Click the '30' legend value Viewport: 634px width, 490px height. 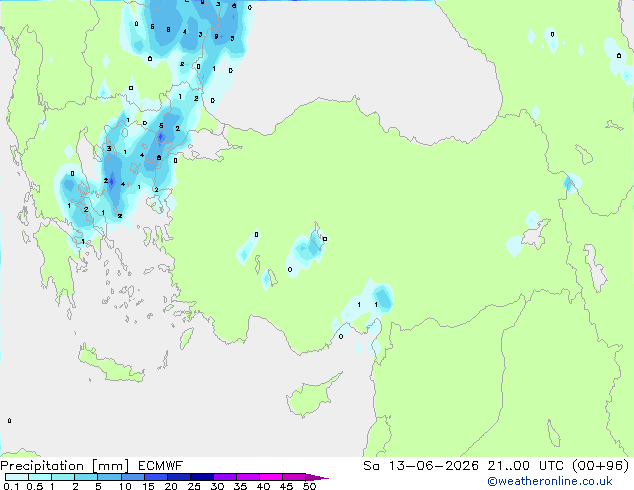pos(217,486)
